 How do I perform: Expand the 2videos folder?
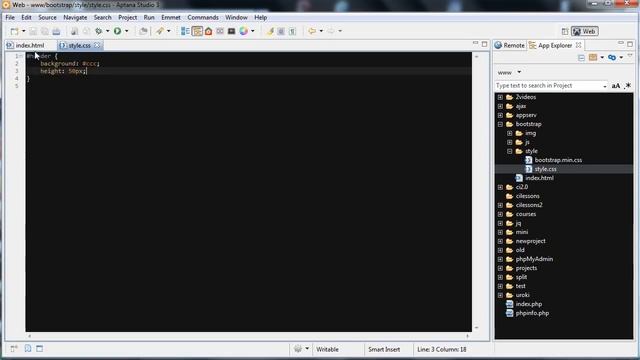pos(500,97)
